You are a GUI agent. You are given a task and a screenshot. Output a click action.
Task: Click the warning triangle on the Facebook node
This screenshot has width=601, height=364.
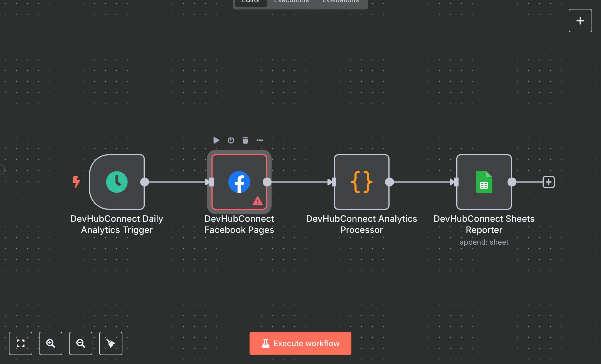point(257,201)
